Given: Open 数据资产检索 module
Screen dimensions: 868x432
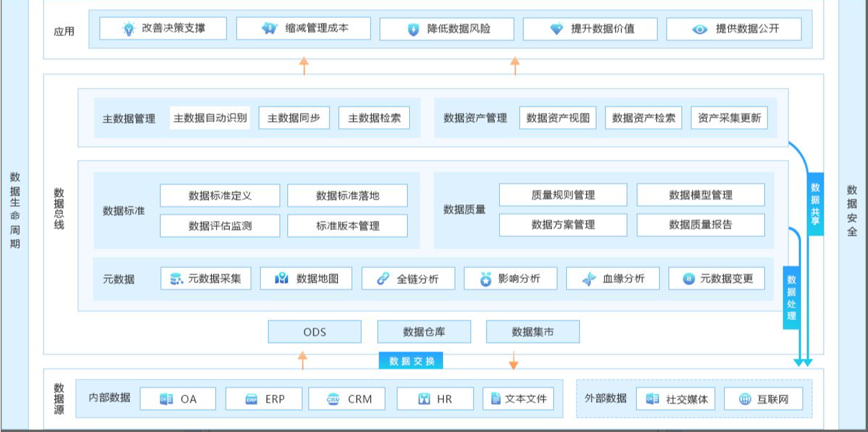Looking at the screenshot, I should point(644,118).
